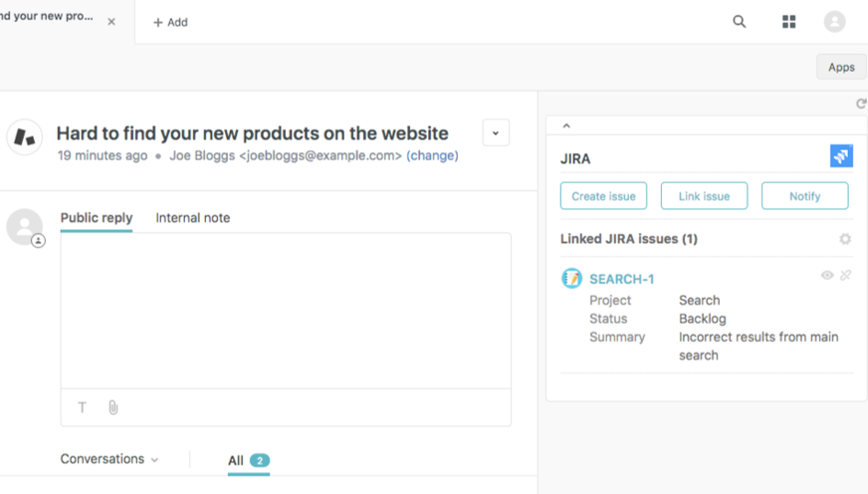868x494 pixels.
Task: Open the ticket options dropdown arrow
Action: (x=496, y=132)
